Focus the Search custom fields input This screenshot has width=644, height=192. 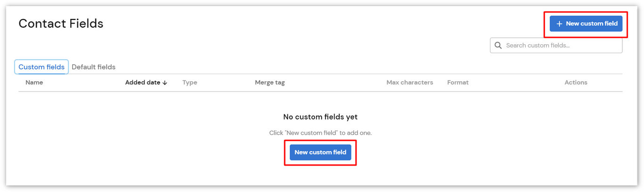click(x=556, y=46)
